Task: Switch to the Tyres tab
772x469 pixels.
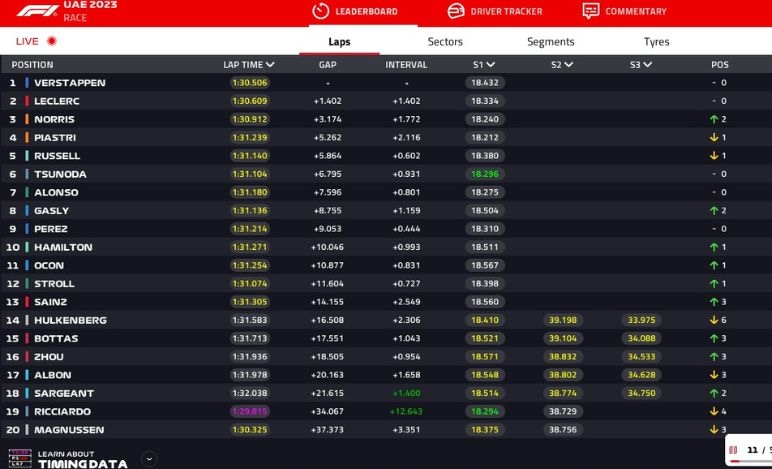Action: tap(656, 42)
